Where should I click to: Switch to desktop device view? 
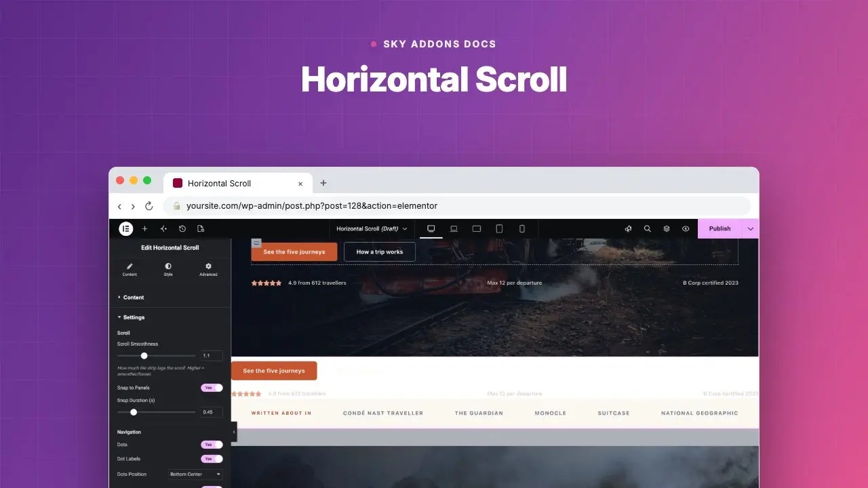coord(431,228)
